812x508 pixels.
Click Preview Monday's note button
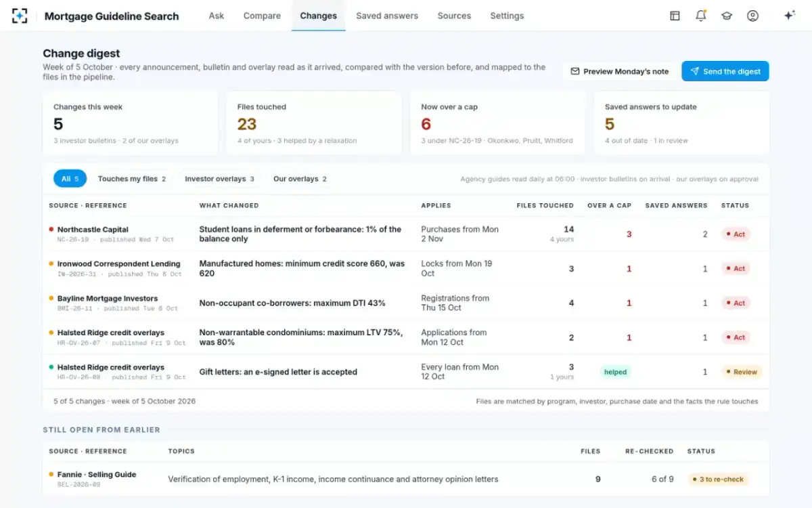[619, 71]
